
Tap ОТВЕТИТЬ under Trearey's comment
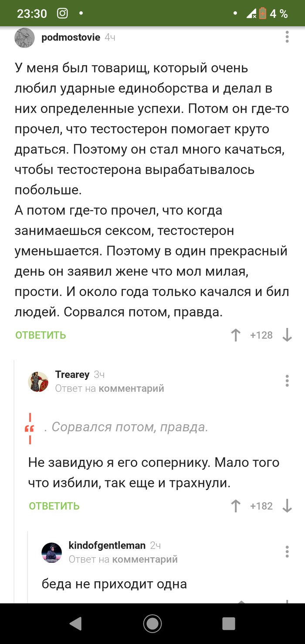click(54, 506)
